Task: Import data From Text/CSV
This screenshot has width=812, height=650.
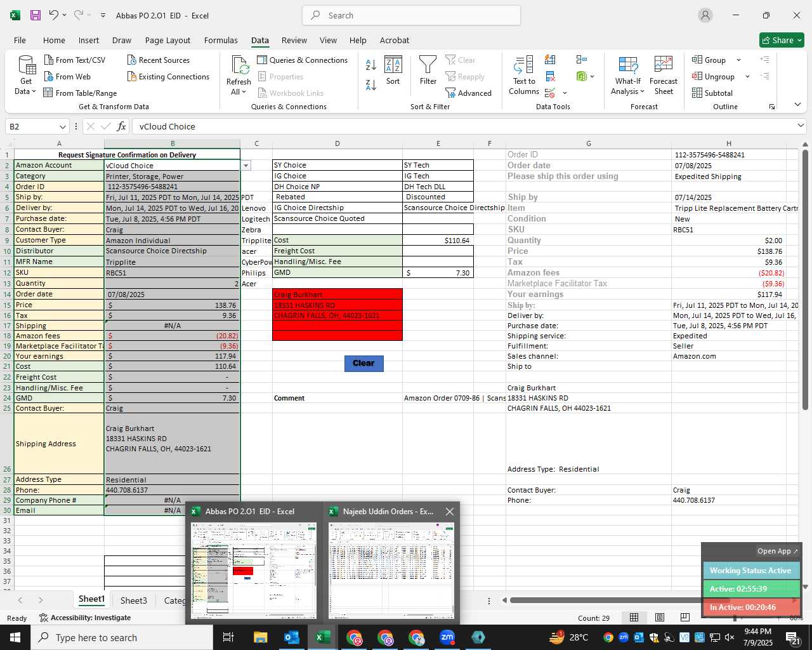Action: [75, 60]
